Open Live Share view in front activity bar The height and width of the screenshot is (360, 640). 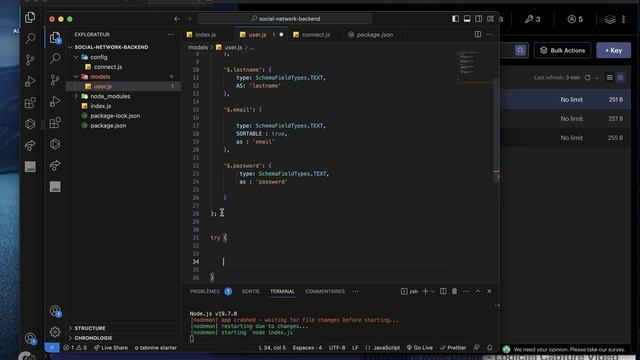point(55,165)
